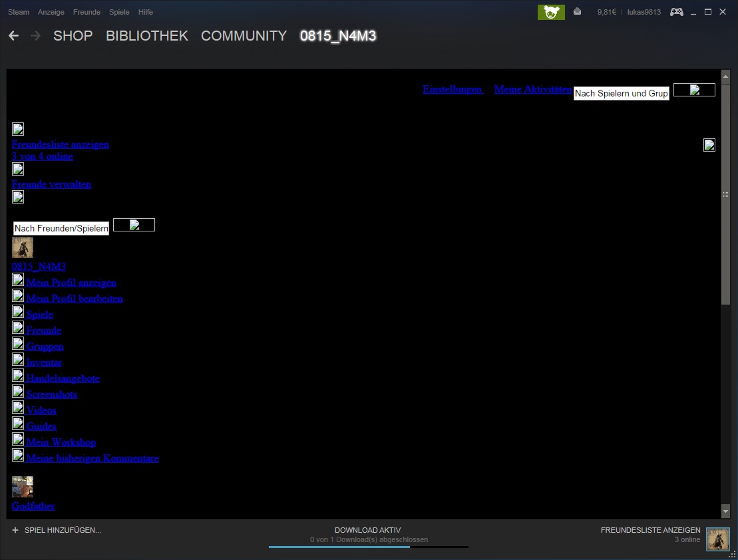Open the 0815_N4M3 profile navigation tab
This screenshot has width=738, height=560.
(x=338, y=36)
